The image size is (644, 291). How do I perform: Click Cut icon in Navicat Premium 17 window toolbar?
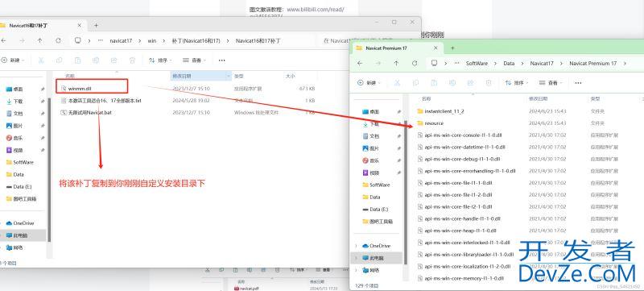click(397, 82)
